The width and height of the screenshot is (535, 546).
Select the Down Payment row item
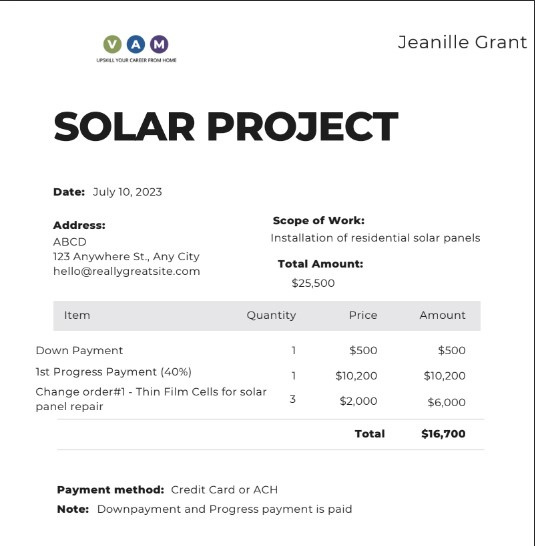[x=79, y=350]
